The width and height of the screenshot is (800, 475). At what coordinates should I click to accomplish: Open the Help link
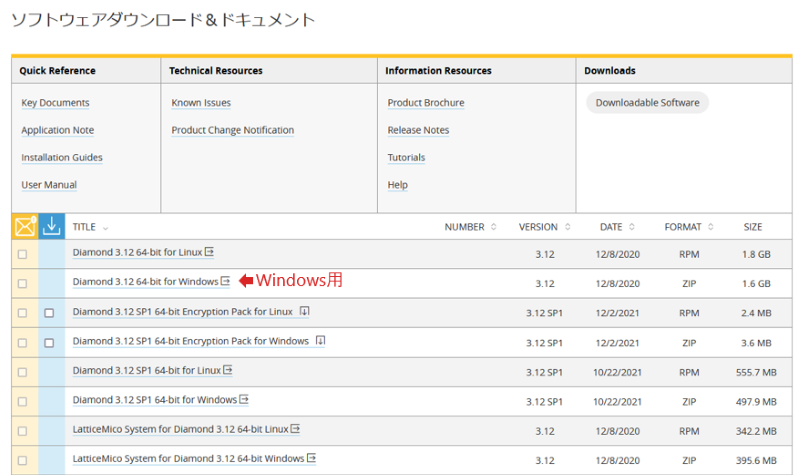coord(397,185)
